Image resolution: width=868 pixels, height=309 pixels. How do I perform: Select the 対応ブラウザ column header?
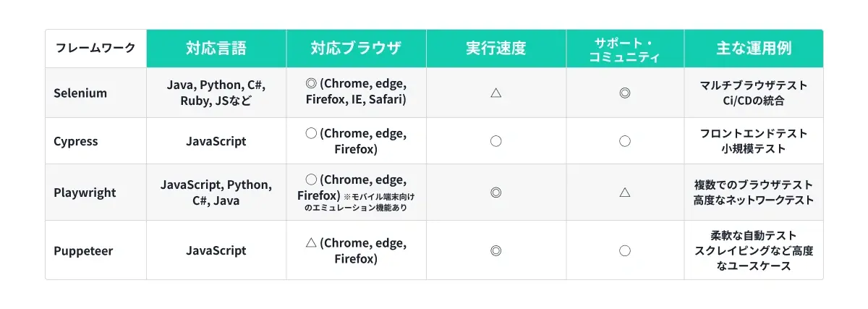pos(356,48)
